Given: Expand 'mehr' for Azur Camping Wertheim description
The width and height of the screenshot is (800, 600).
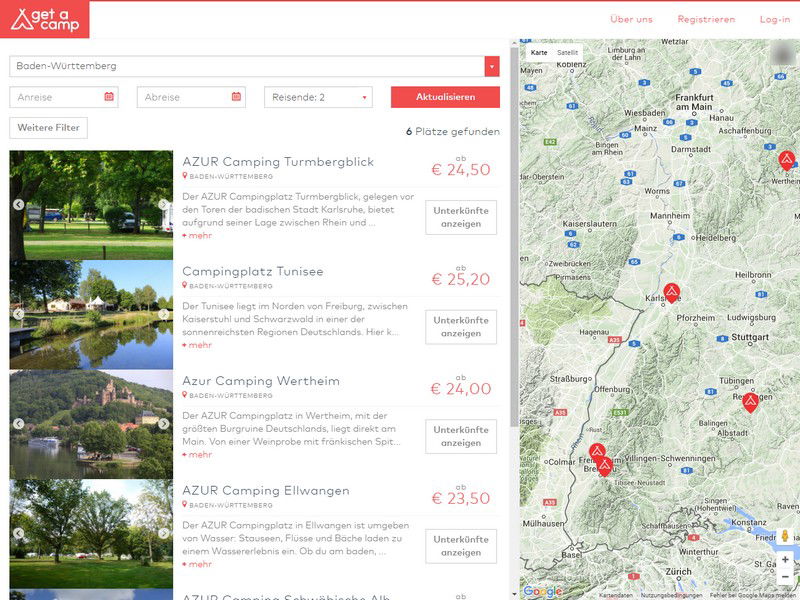Looking at the screenshot, I should [x=197, y=455].
